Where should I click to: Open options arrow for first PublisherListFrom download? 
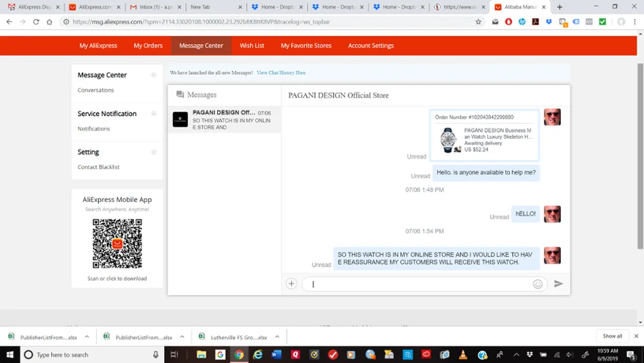87,337
